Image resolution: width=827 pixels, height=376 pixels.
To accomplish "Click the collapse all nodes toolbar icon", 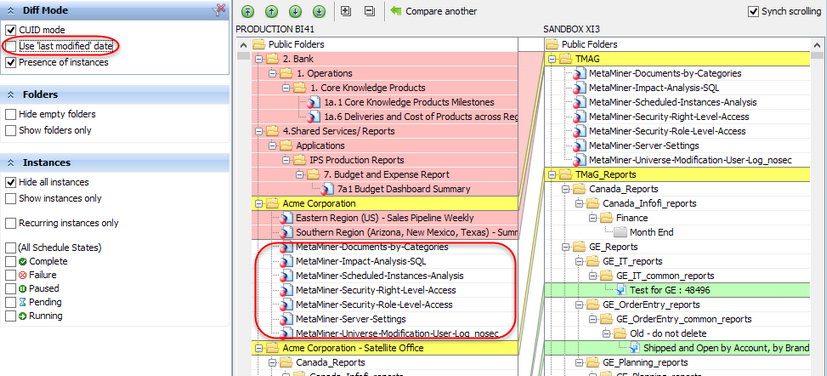I will pos(370,11).
